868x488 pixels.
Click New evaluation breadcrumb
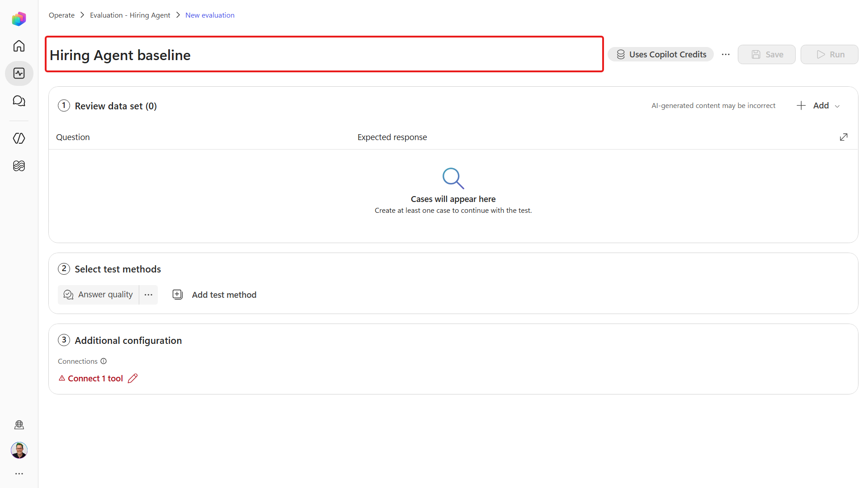point(210,15)
